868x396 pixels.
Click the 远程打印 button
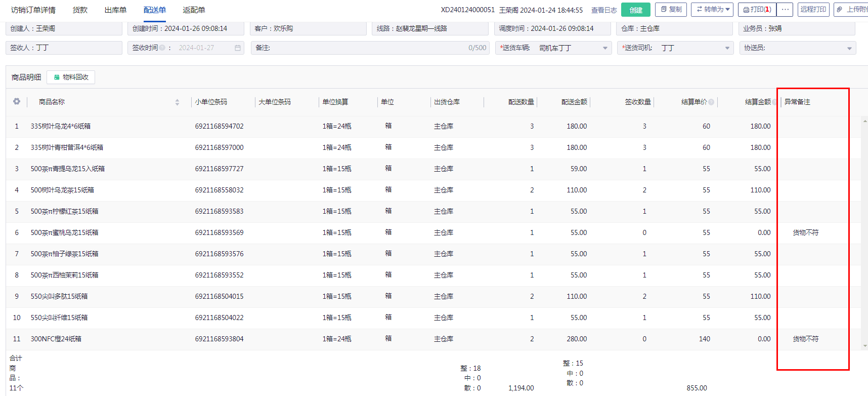tap(813, 10)
